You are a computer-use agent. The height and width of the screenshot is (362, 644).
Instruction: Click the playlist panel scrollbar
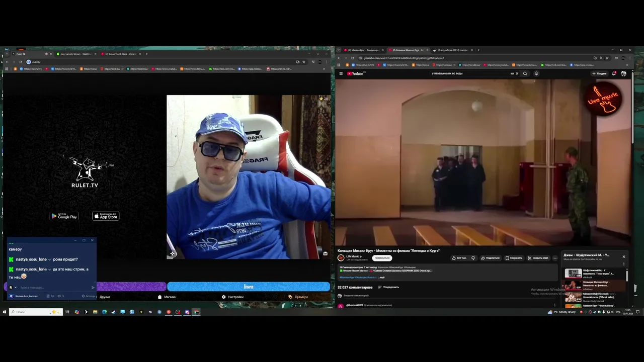627,275
